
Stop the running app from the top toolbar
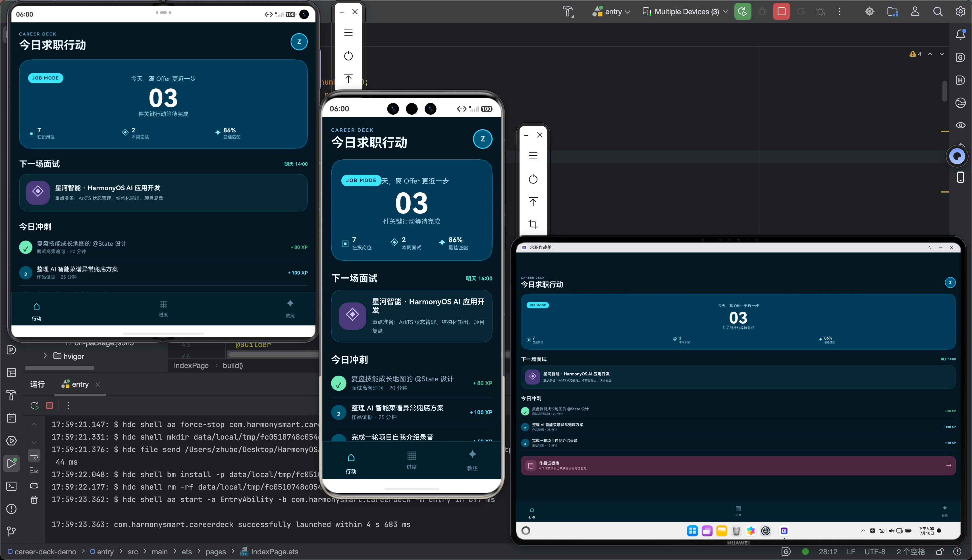pos(782,12)
